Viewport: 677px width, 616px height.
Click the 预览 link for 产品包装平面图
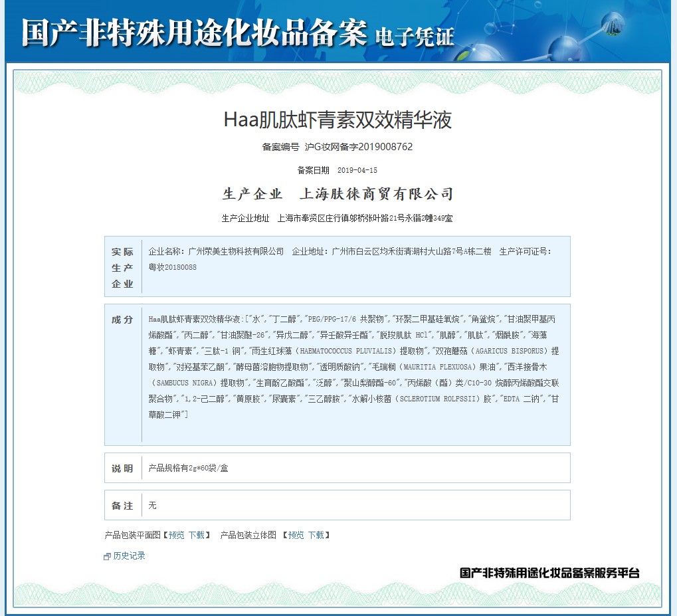point(176,535)
